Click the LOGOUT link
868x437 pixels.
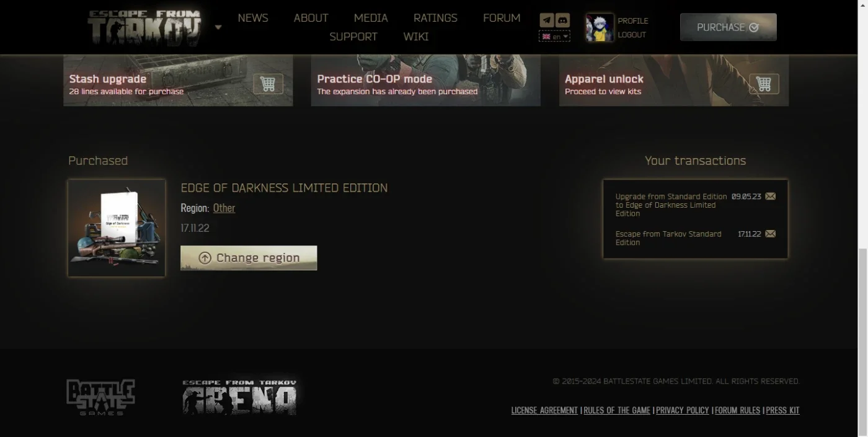click(632, 35)
